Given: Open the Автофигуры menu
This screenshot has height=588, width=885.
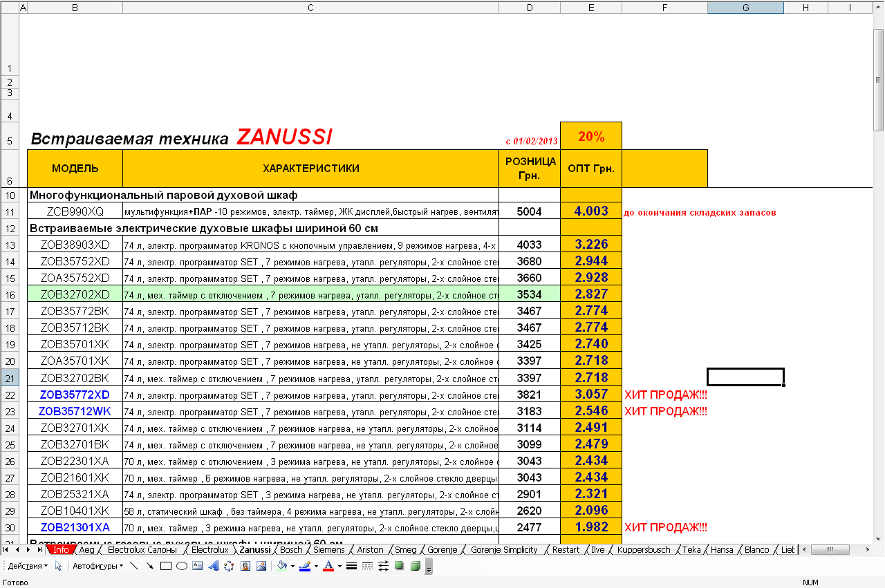Looking at the screenshot, I should pos(98,566).
